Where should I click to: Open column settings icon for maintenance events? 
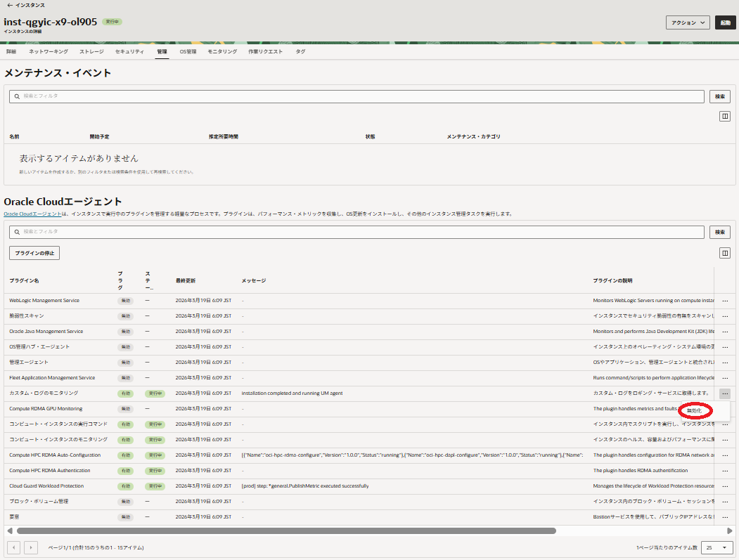(724, 117)
